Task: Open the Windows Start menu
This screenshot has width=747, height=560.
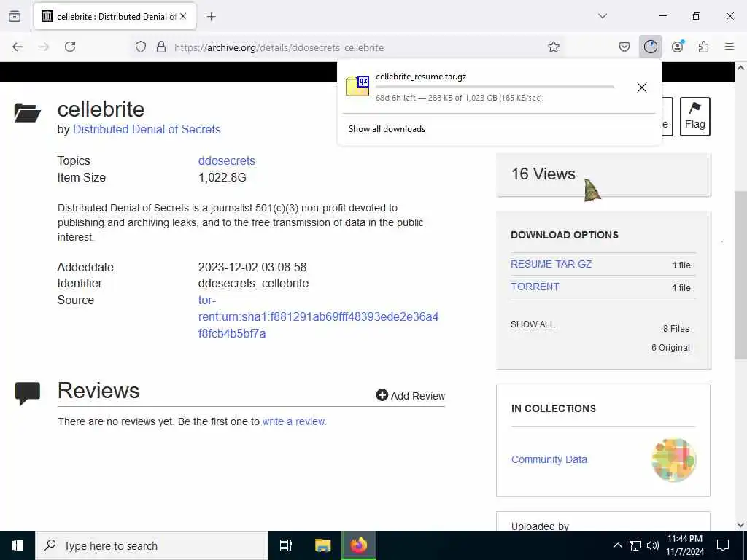Action: click(x=18, y=545)
